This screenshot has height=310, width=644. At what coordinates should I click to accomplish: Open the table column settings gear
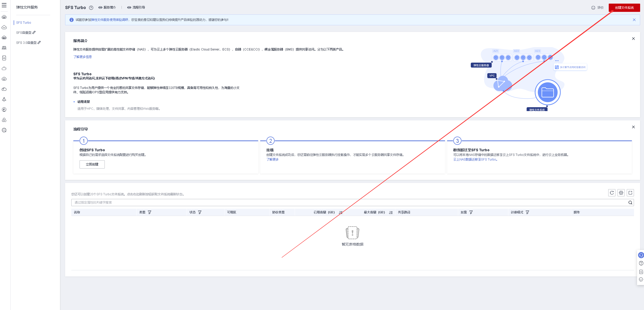point(621,193)
